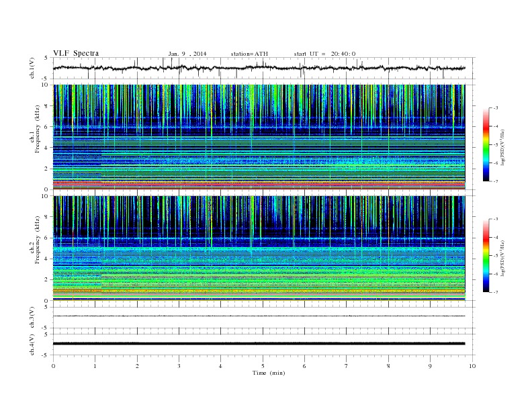Click the "ch.3(V)" axis label
The image size is (532, 411).
(32, 318)
